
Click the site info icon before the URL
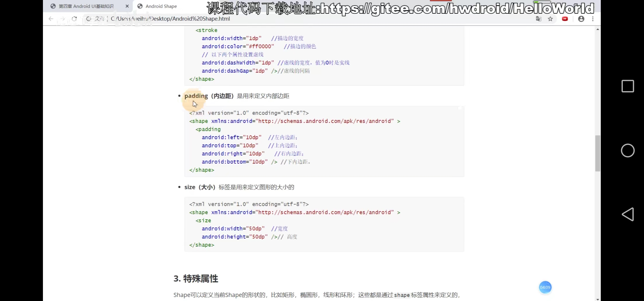coord(89,19)
